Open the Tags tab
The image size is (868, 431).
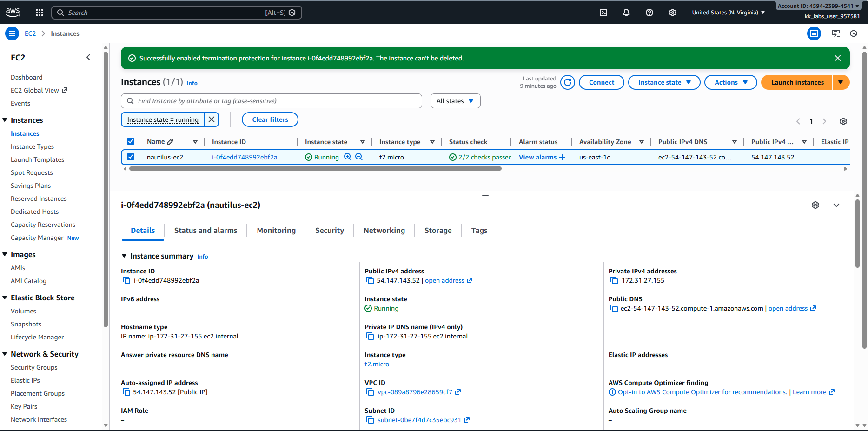click(x=479, y=230)
